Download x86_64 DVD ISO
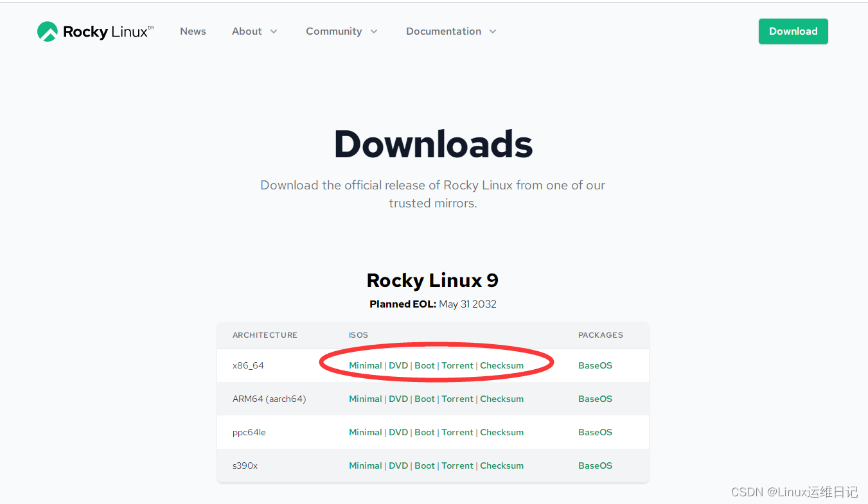868x504 pixels. coord(398,365)
